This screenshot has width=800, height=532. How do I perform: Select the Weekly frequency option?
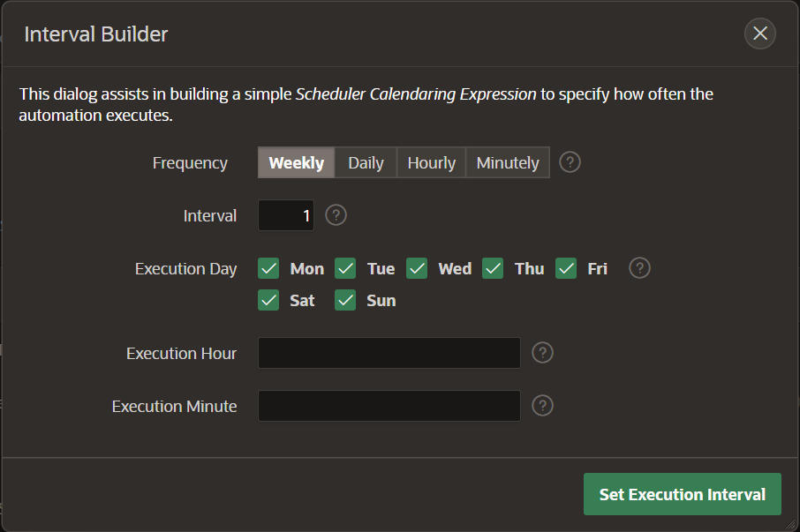297,162
